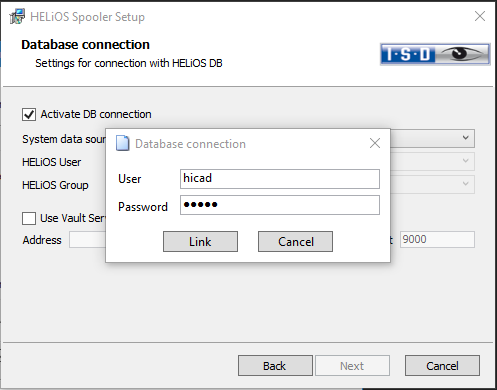Enable the Use Vault Server checkbox

pyautogui.click(x=29, y=218)
